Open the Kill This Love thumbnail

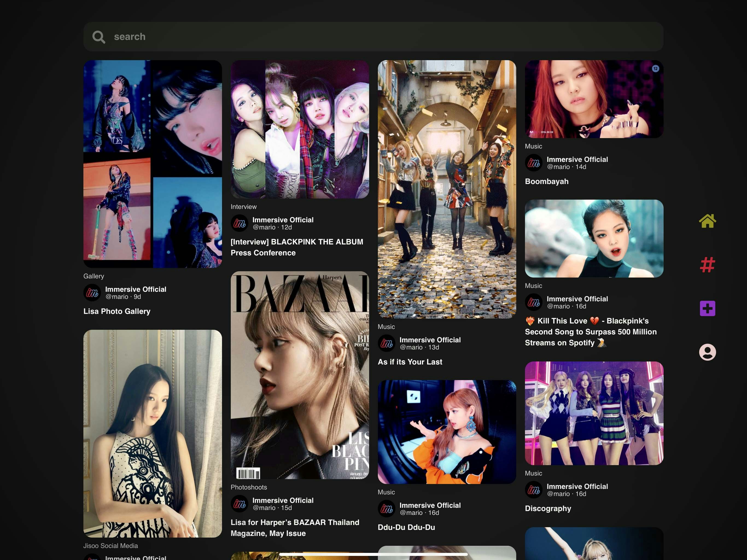click(594, 238)
